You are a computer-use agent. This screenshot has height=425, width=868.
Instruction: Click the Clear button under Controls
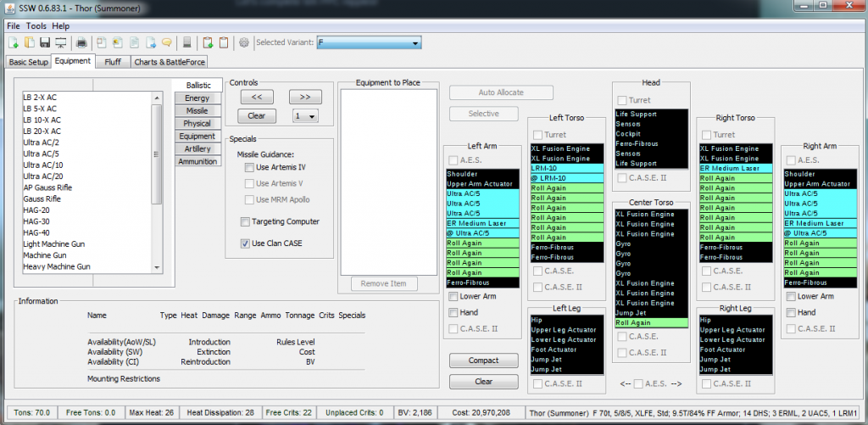coord(256,115)
